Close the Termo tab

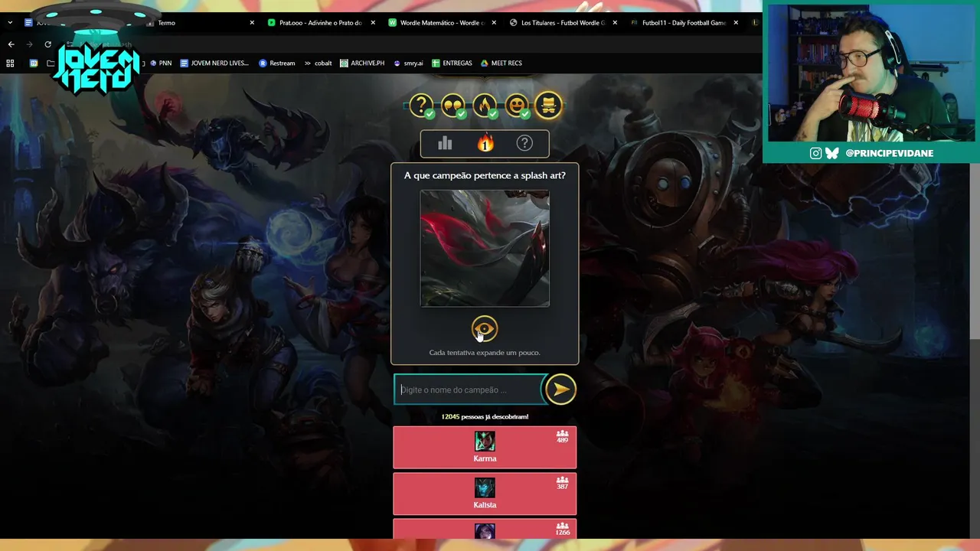click(x=252, y=23)
